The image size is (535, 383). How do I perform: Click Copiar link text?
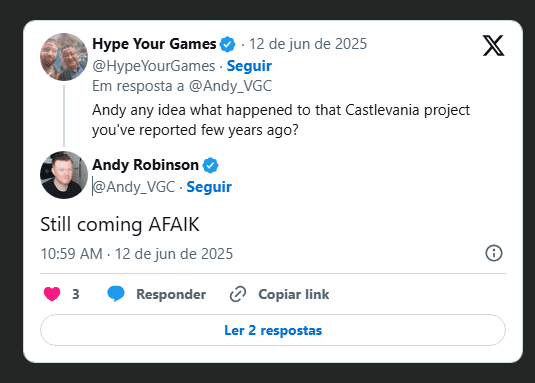pos(294,294)
